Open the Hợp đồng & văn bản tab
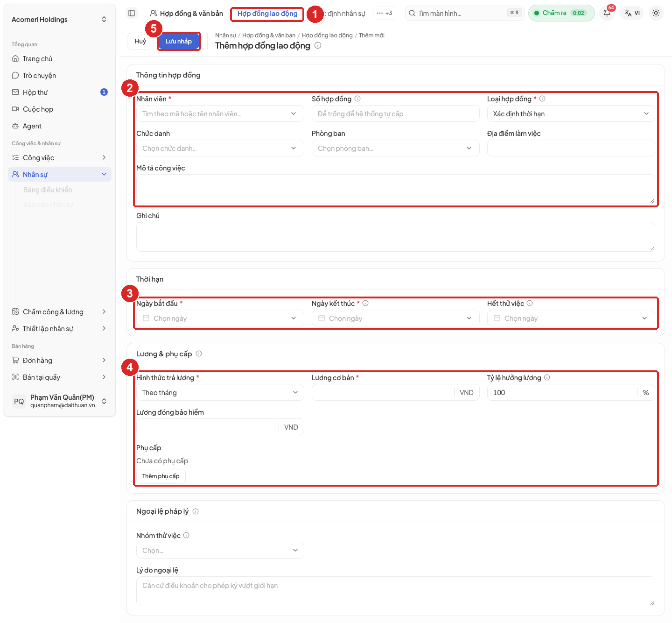Image resolution: width=672 pixels, height=623 pixels. (x=187, y=14)
